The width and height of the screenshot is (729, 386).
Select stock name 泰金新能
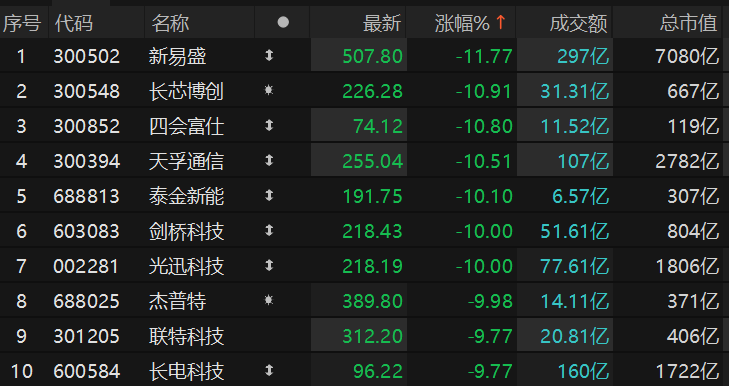coord(186,196)
